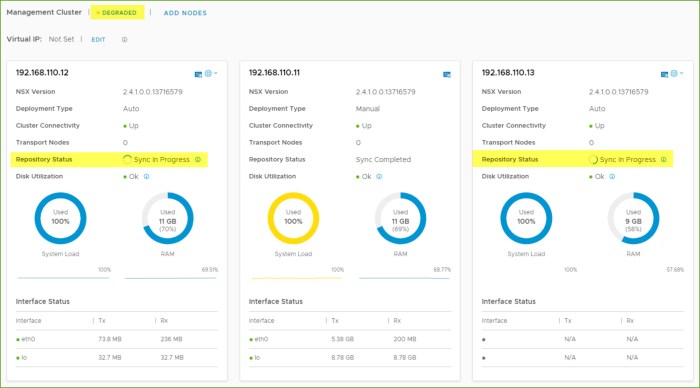This screenshot has height=388, width=700.
Task: Click EDIT next to Virtual IP
Action: click(x=98, y=39)
